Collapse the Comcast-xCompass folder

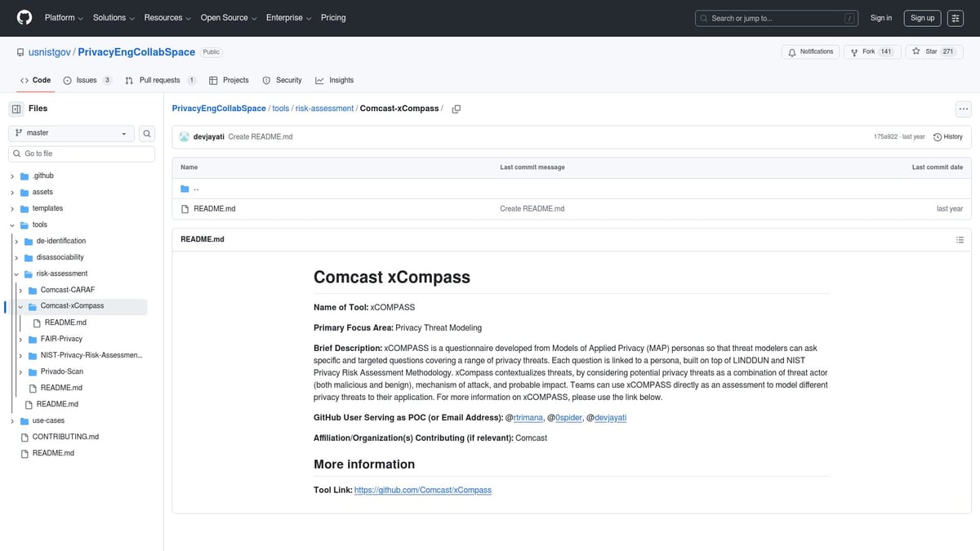(20, 306)
